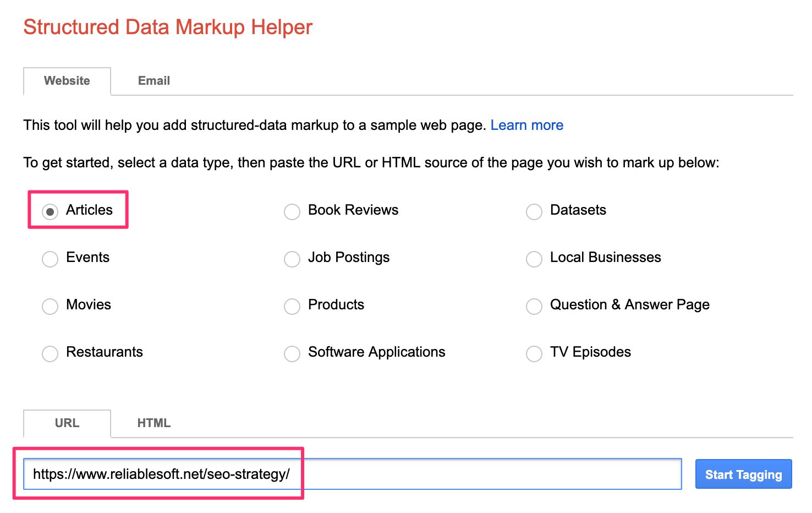Choose the Book Reviews data type
This screenshot has height=513, width=812.
[292, 211]
